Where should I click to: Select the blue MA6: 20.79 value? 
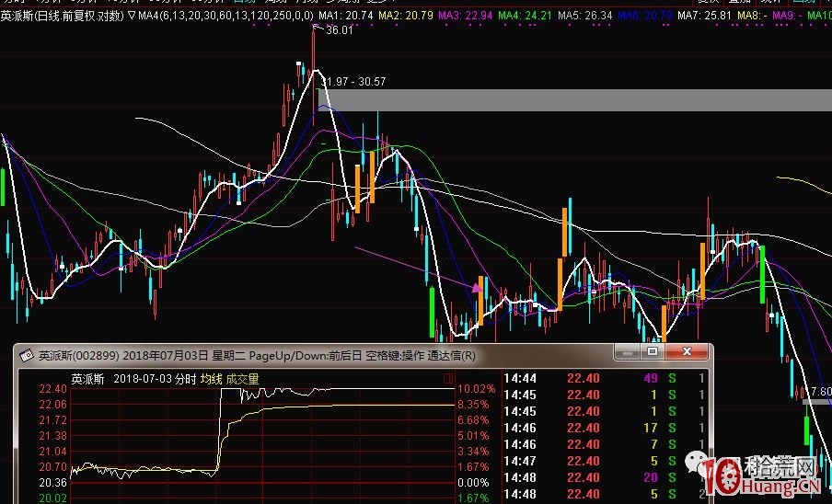(x=646, y=16)
